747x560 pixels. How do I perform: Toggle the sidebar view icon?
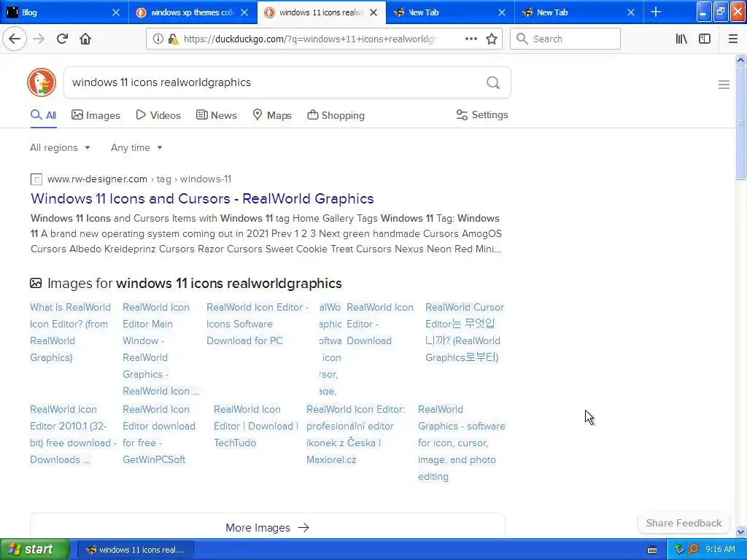tap(705, 39)
